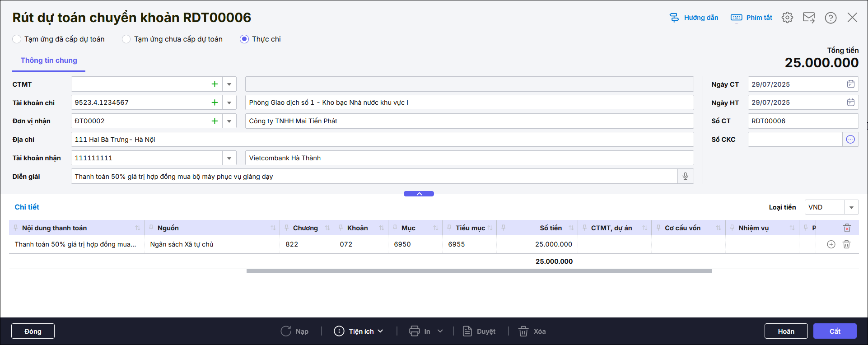Delete the detail row with trash icon
Viewport: 868px width, 345px height.
click(846, 244)
